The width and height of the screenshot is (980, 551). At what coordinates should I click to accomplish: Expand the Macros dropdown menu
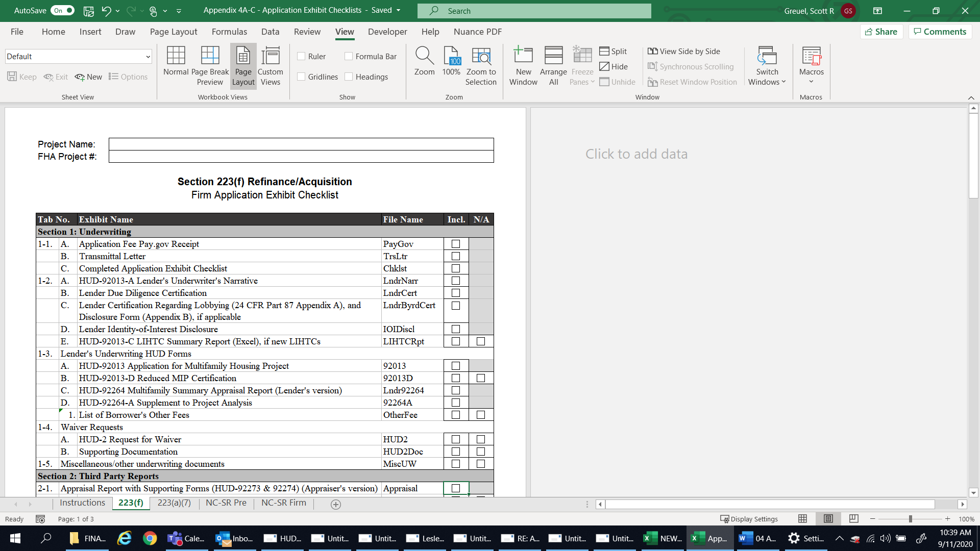coord(811,82)
